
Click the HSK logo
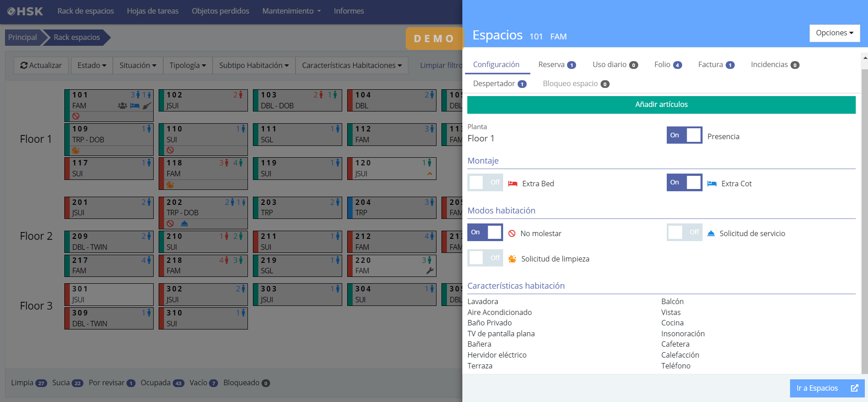coord(25,11)
